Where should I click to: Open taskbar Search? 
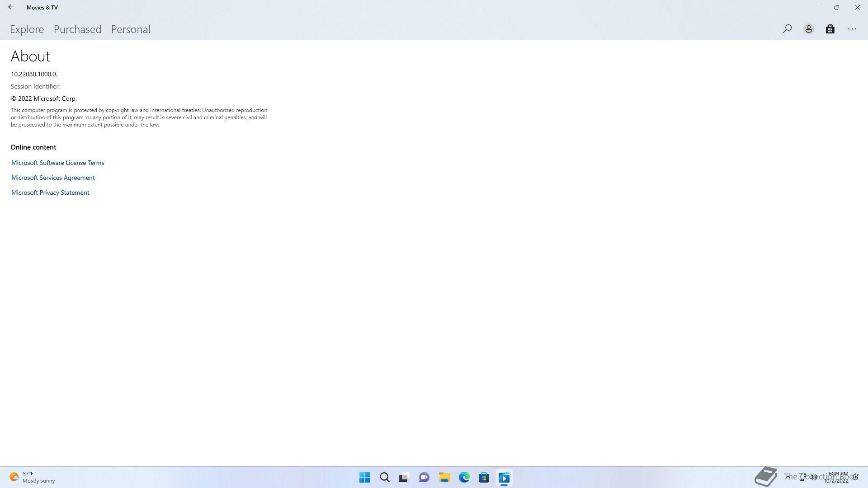tap(385, 478)
